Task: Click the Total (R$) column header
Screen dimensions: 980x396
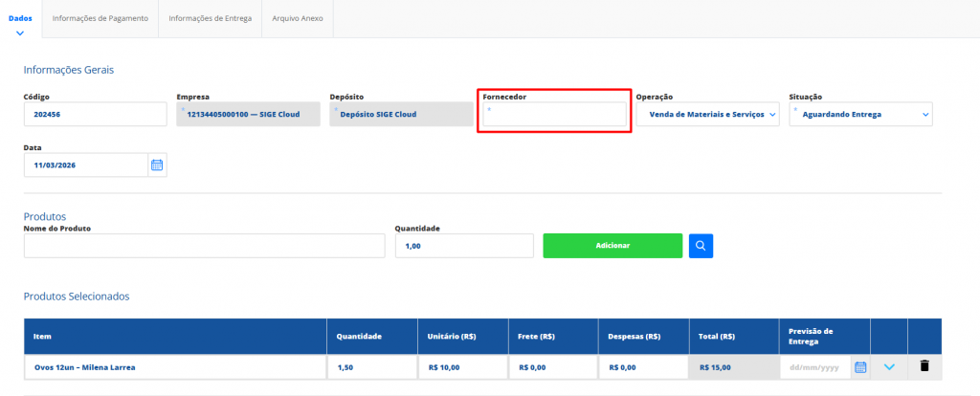Action: tap(734, 336)
